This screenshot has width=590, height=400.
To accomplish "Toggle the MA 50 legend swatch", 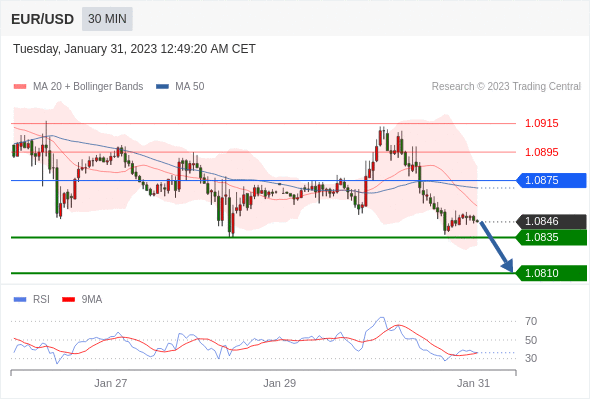I will [x=163, y=87].
